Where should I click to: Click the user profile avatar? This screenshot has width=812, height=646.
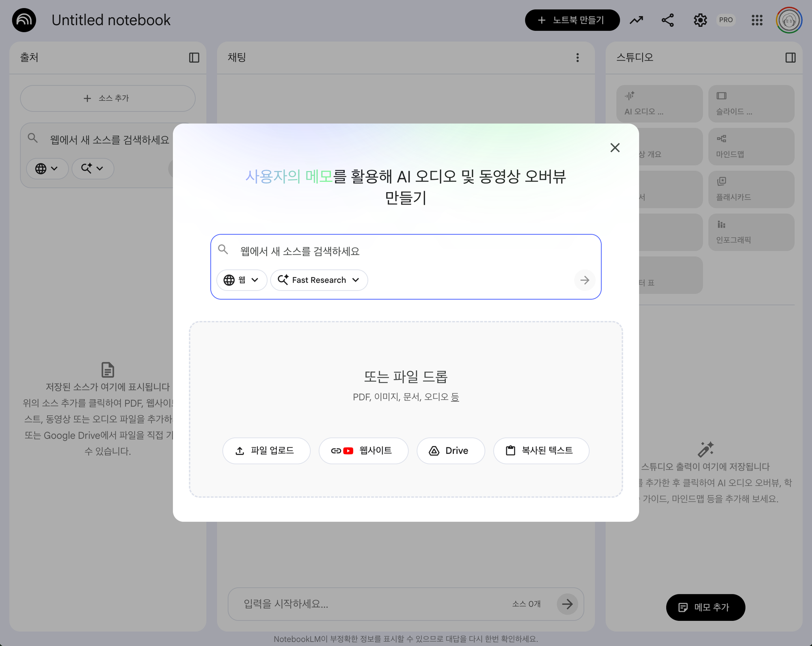(x=789, y=20)
